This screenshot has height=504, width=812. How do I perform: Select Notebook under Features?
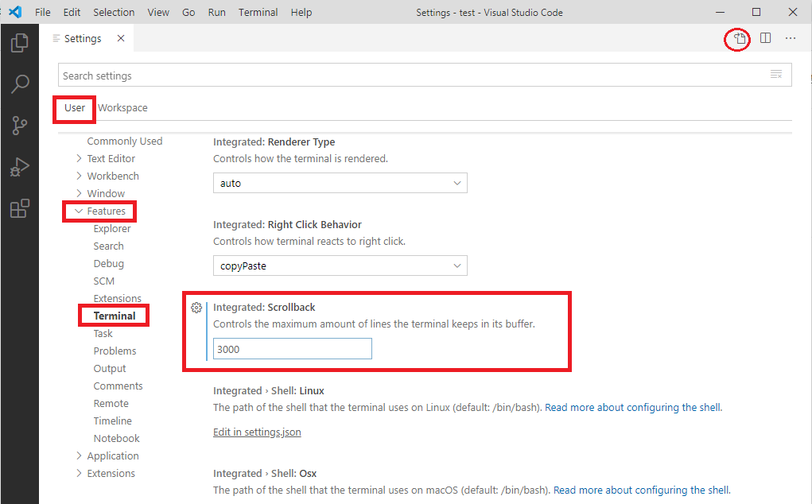point(117,438)
